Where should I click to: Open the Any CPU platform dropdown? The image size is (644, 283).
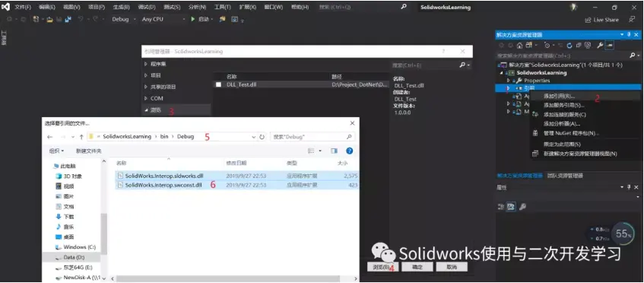(x=163, y=19)
